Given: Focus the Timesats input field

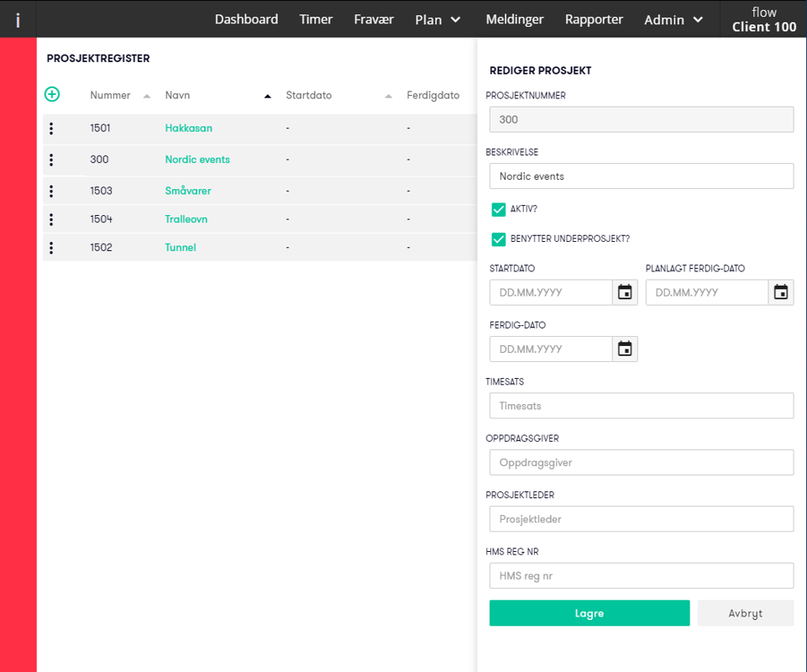Looking at the screenshot, I should tap(642, 406).
